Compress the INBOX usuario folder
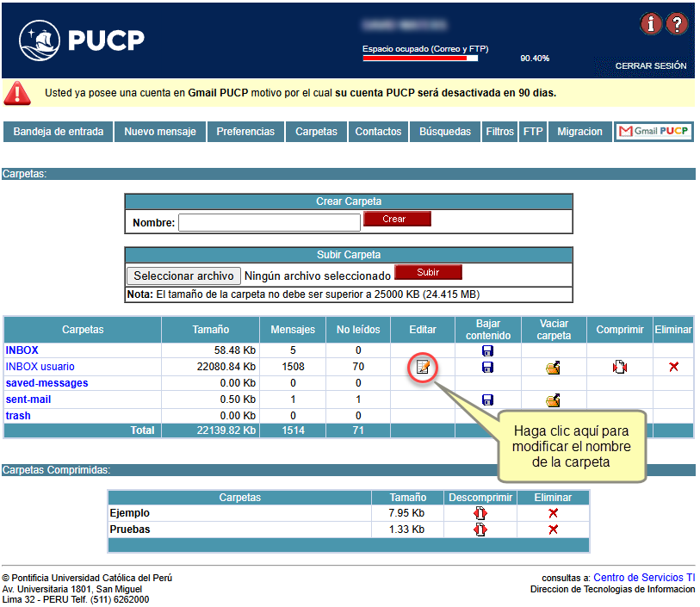The image size is (700, 607). click(620, 368)
